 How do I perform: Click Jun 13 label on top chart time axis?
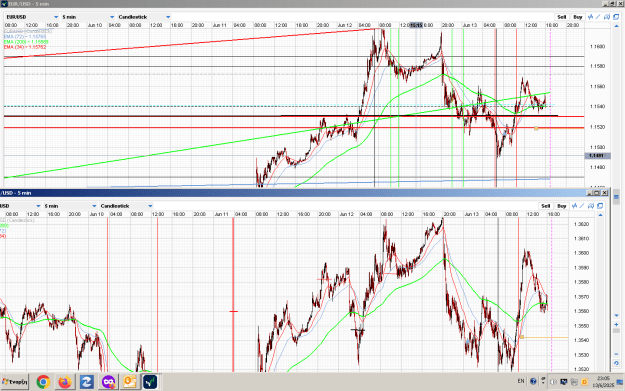click(x=470, y=25)
